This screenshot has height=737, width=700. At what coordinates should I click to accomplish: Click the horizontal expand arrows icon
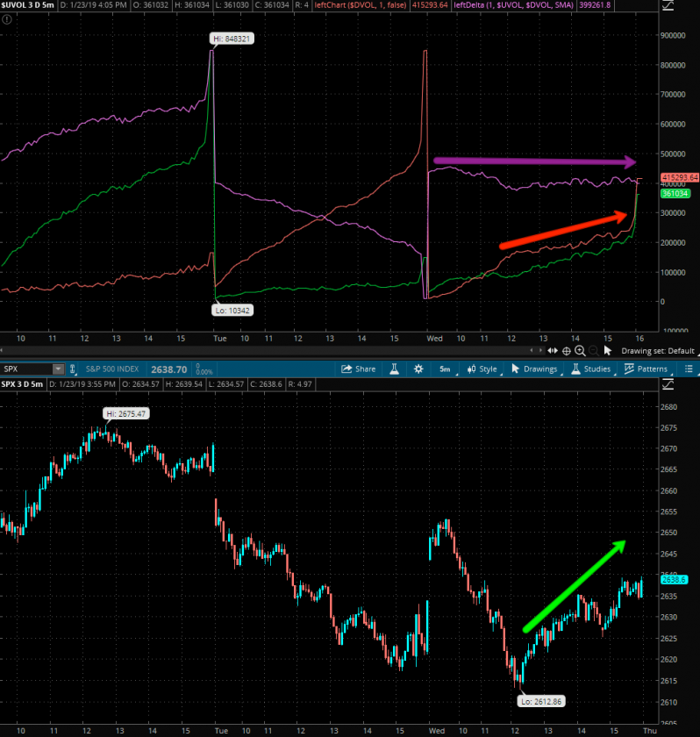pyautogui.click(x=554, y=350)
